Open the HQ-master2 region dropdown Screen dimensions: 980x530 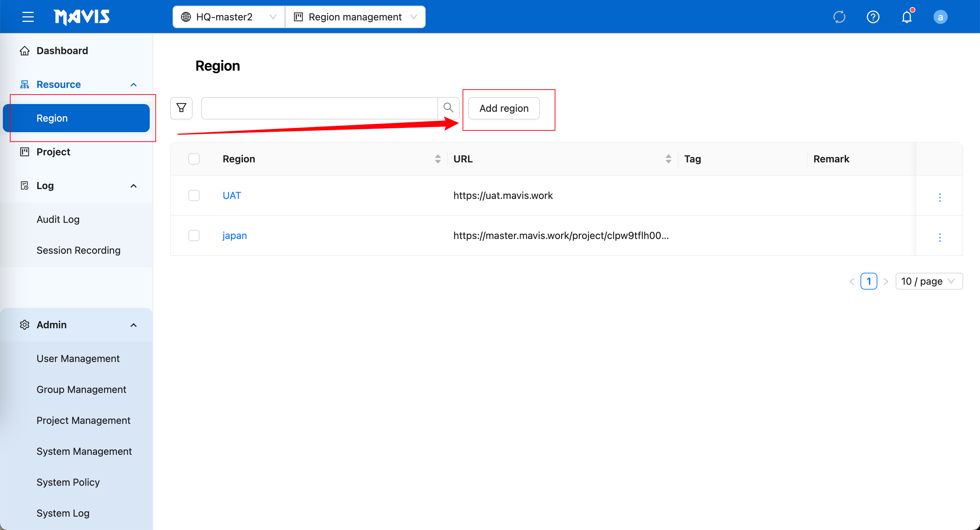point(228,17)
